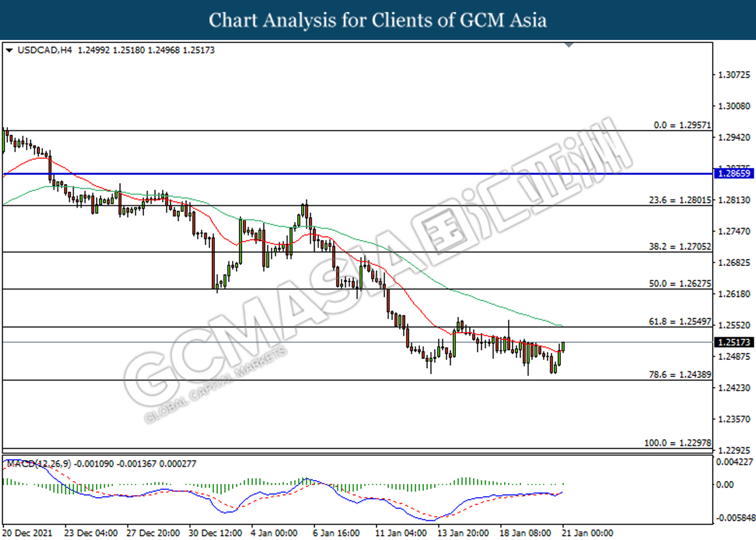Viewport: 756px width, 540px height.
Task: Select the Fibonacci label 0.0 = 1.29571
Action: point(682,125)
